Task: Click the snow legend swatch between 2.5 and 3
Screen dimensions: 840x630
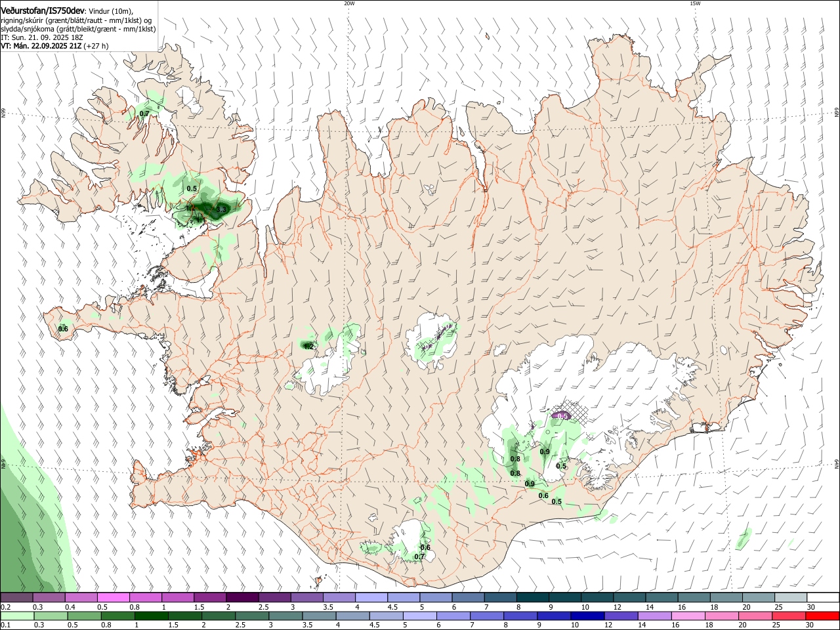Action: coord(274,597)
